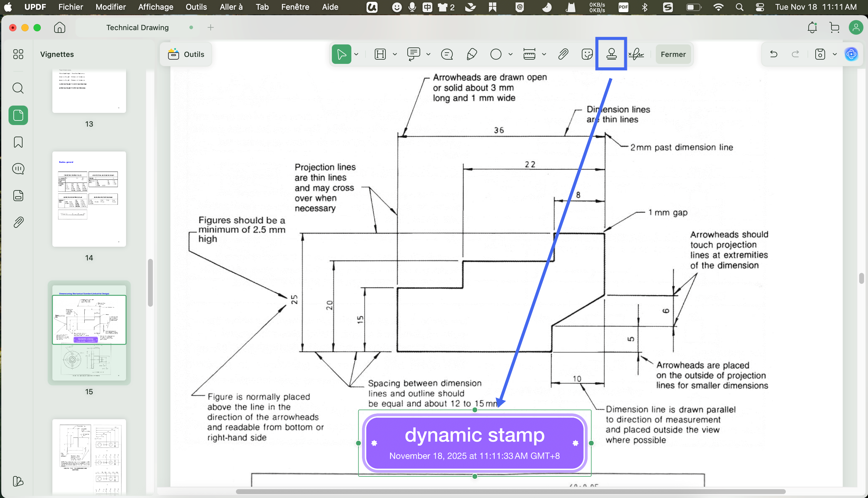This screenshot has height=498, width=868.
Task: Switch to the Technical Drawing tab
Action: click(137, 27)
